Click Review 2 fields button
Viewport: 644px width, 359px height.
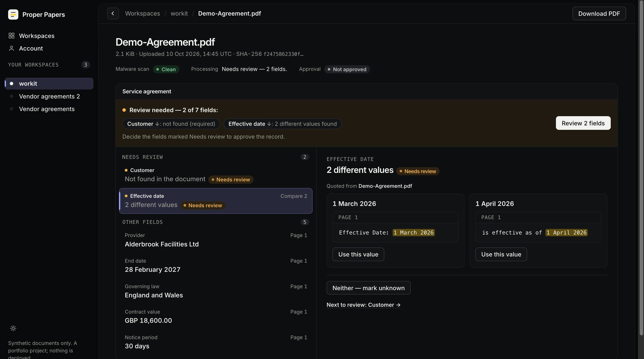pos(583,123)
